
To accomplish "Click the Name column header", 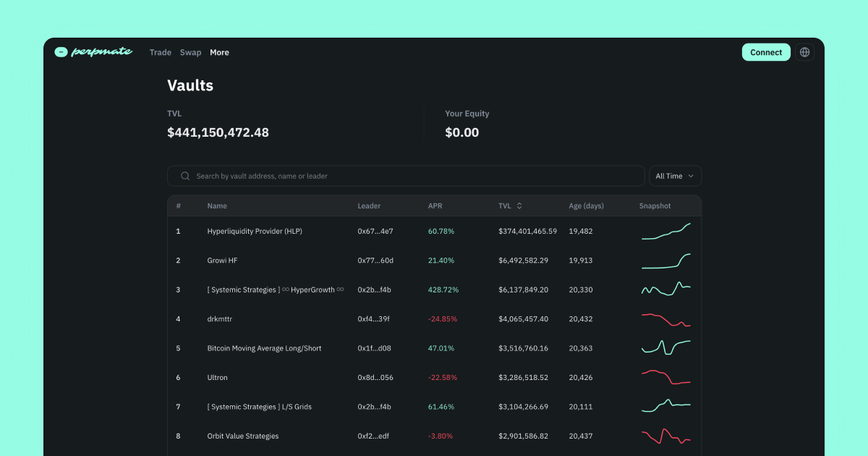I will click(217, 206).
